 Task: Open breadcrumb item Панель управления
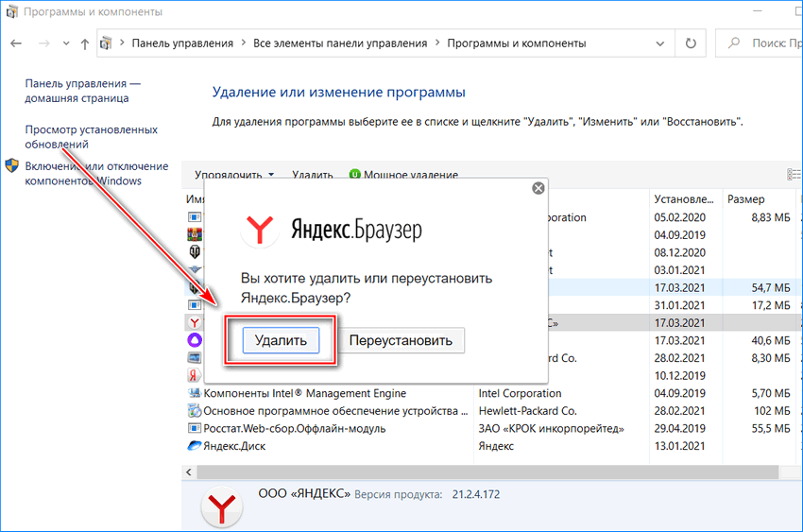[182, 43]
